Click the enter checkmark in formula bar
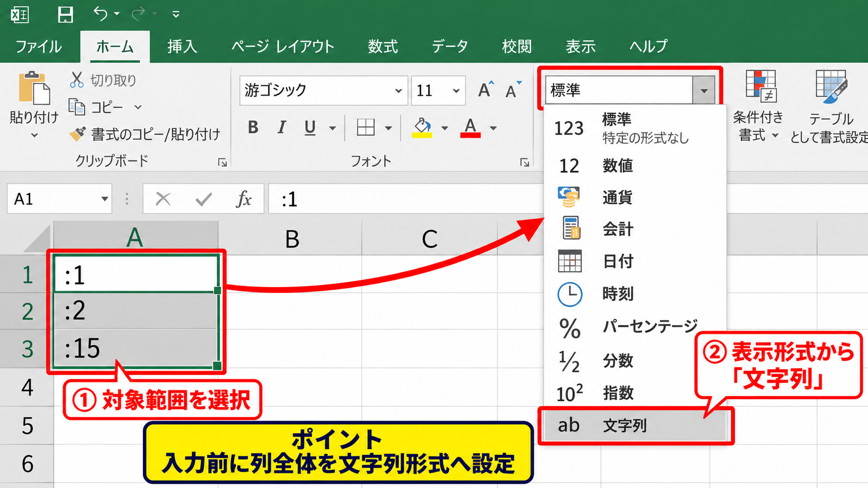The height and width of the screenshot is (488, 868). pyautogui.click(x=204, y=199)
